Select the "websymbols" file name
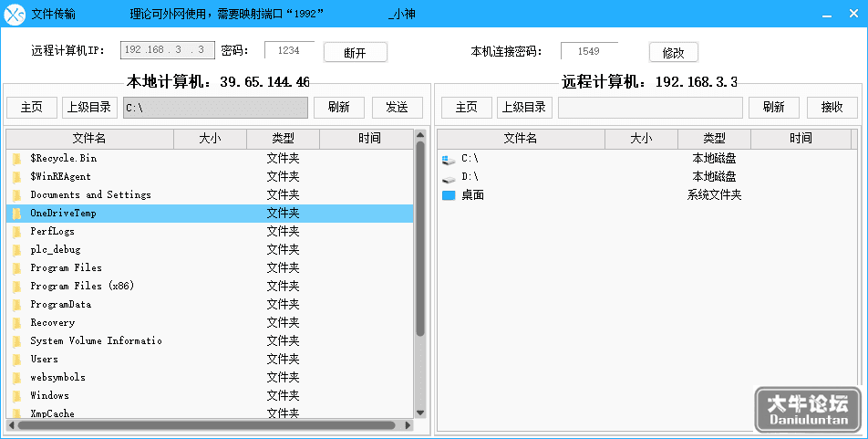 tap(57, 377)
